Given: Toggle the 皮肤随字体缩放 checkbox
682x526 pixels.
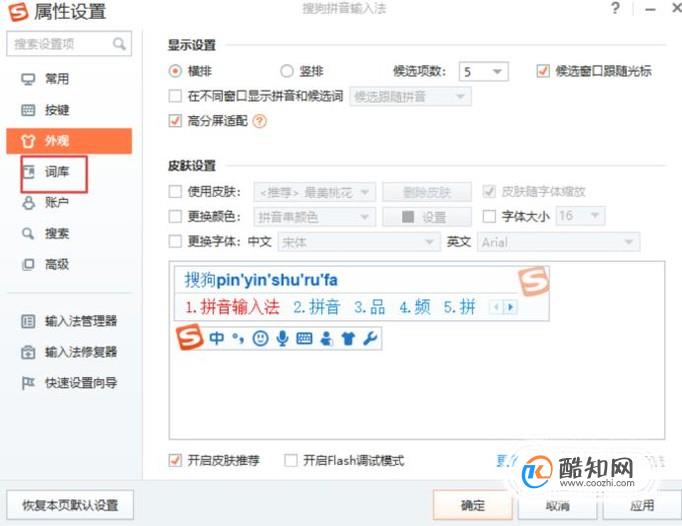Looking at the screenshot, I should pyautogui.click(x=489, y=191).
